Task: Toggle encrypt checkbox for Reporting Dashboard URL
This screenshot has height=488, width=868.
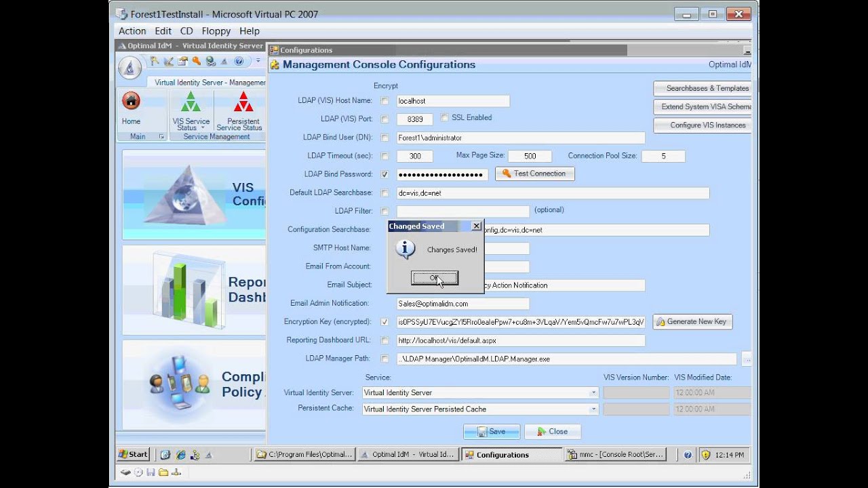Action: coord(384,340)
